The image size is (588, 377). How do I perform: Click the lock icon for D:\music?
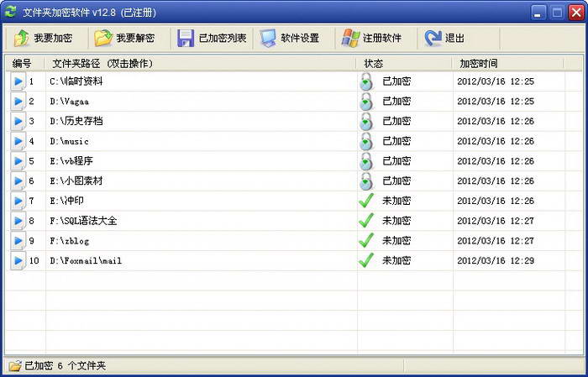(x=366, y=141)
